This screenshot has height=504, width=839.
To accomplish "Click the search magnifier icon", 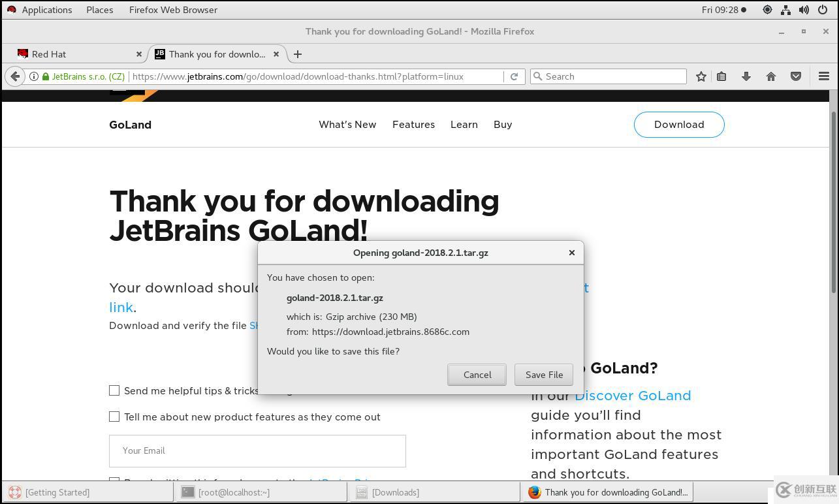I will pyautogui.click(x=538, y=76).
